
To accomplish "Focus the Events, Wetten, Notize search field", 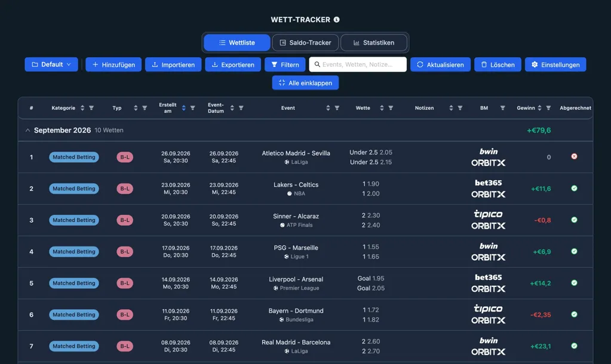I will pyautogui.click(x=358, y=64).
